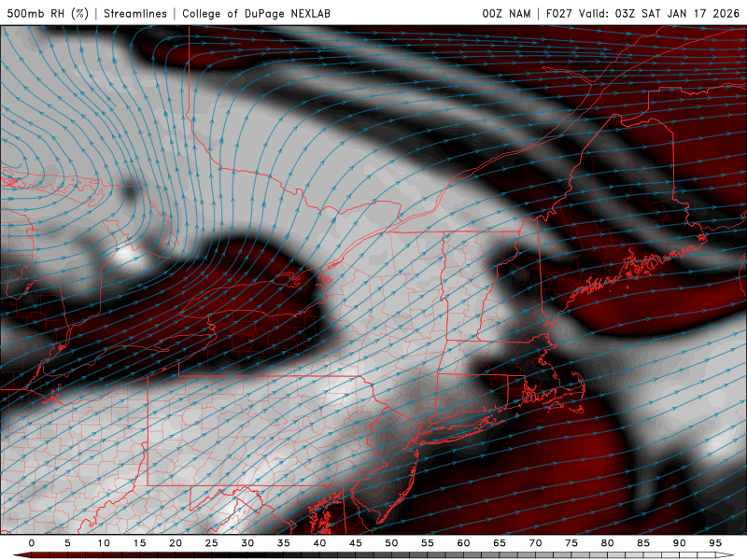Image resolution: width=747 pixels, height=560 pixels.
Task: Click the "College of DuPage NEXLAB" text
Action: click(256, 13)
